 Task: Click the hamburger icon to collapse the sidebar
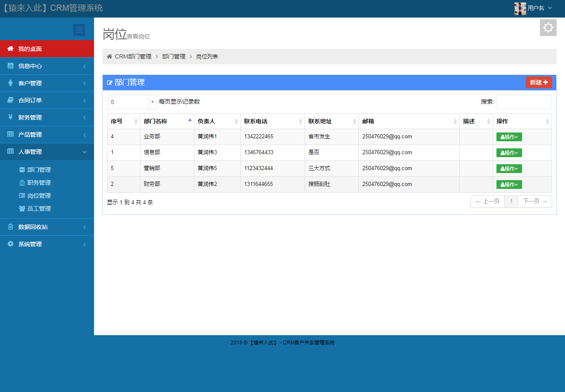(79, 30)
